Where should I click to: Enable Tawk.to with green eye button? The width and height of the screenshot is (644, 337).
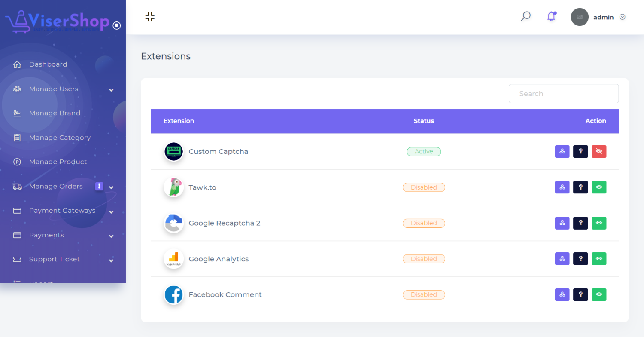pos(599,187)
